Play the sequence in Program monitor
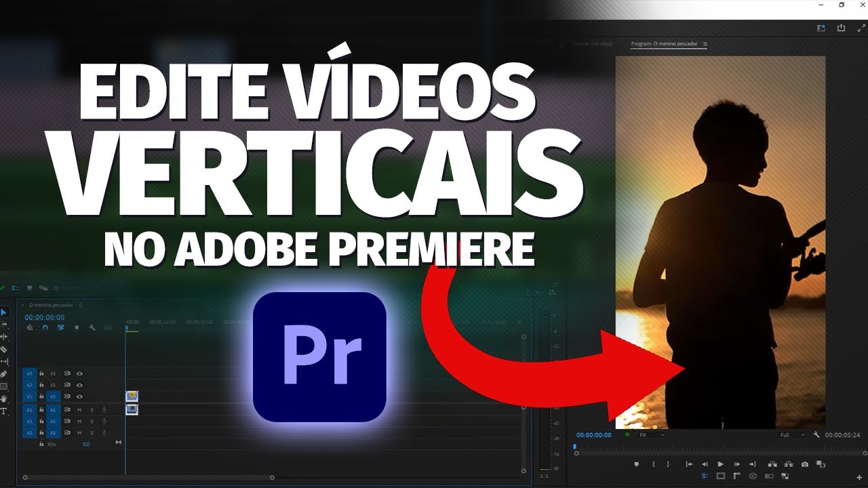This screenshot has width=868, height=488. pos(721,464)
